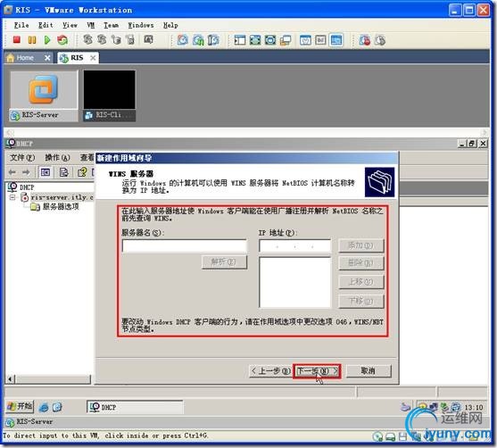The height and width of the screenshot is (448, 497).
Task: Click the 取消 cancel button
Action: 369,370
